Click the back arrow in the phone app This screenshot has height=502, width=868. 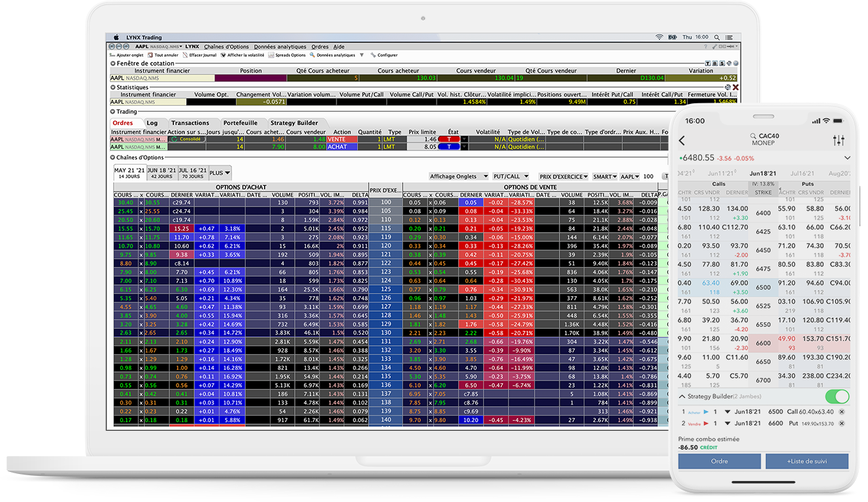tap(682, 141)
